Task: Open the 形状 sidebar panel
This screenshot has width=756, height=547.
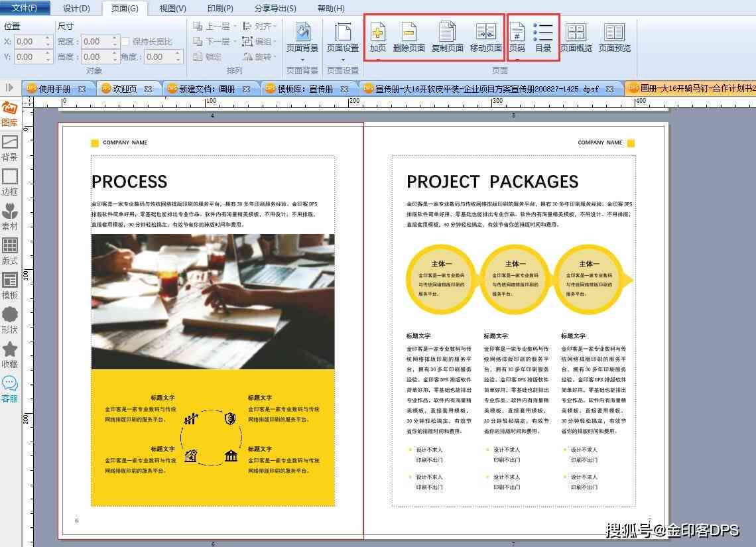Action: [x=10, y=320]
